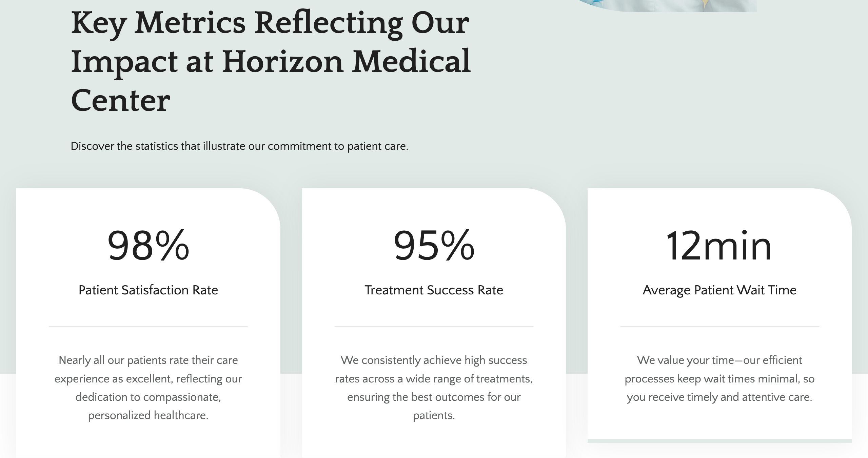Click the 'We consistently achieve' description paragraph

click(434, 388)
